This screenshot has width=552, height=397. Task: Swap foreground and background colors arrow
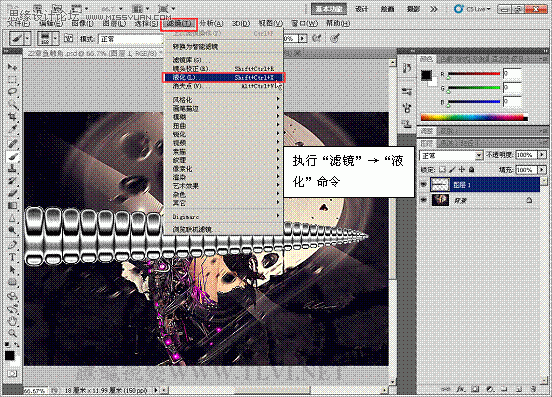(x=16, y=345)
